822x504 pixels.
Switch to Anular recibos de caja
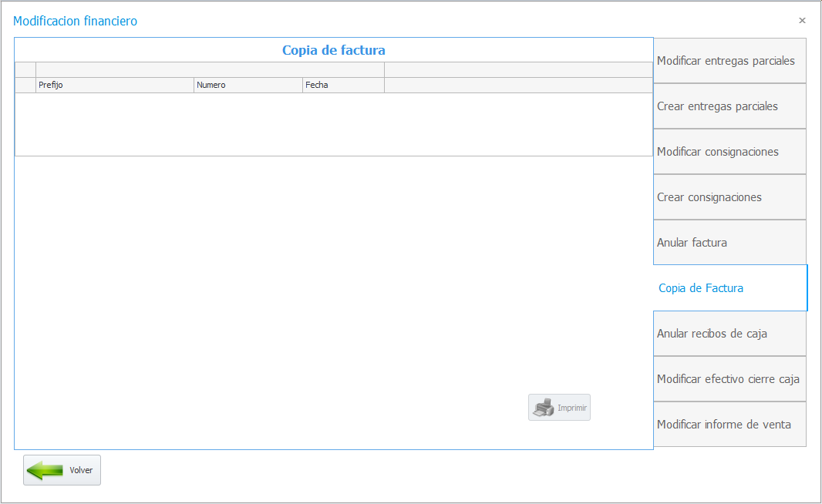coord(729,334)
